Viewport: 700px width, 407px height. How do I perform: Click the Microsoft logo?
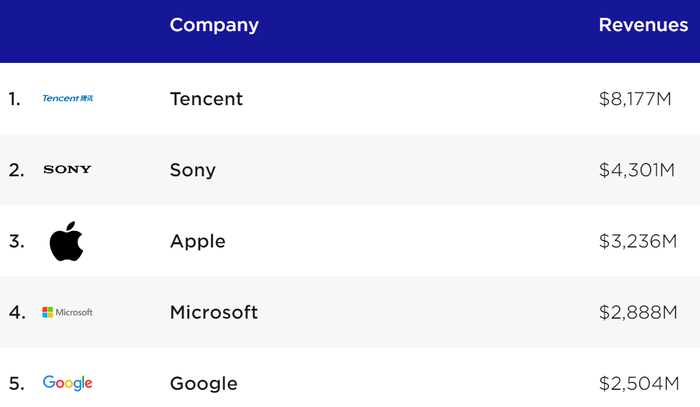pyautogui.click(x=67, y=312)
